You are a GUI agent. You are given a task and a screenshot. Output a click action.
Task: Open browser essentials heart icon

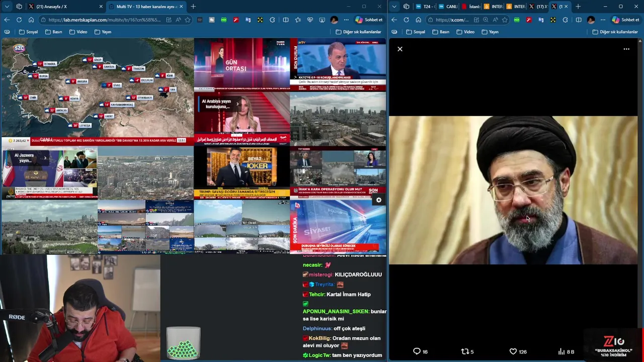[310, 20]
